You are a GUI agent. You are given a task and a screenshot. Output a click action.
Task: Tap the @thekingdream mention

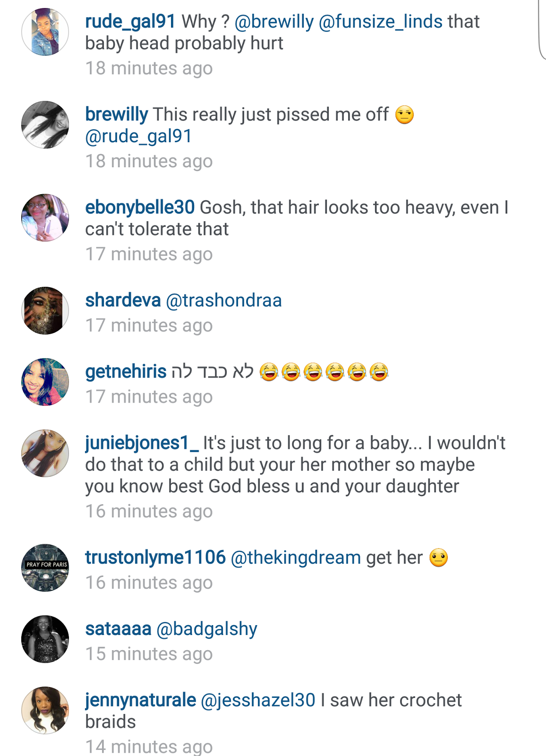296,558
